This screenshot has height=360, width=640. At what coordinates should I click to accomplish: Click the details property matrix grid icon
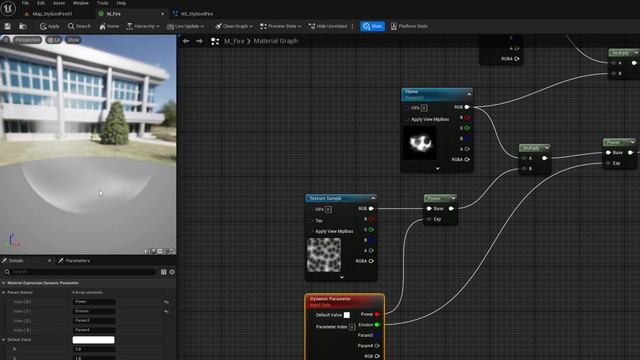(x=164, y=272)
